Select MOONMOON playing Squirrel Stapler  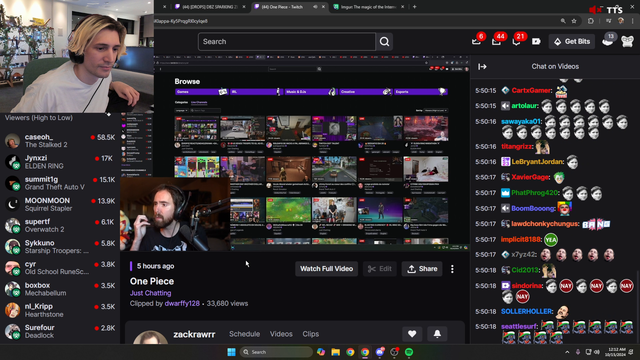(x=60, y=204)
